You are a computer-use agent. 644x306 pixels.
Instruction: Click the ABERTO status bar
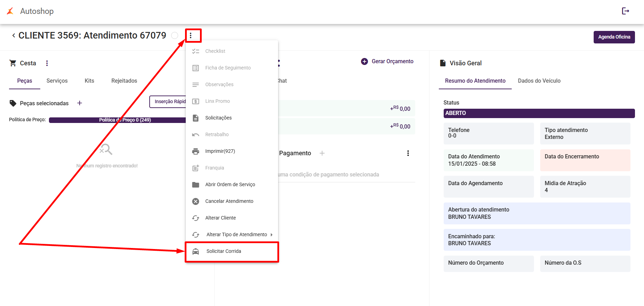[539, 113]
